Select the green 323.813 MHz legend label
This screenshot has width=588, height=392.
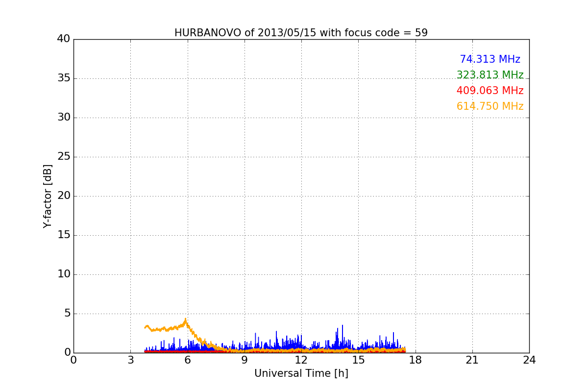(x=490, y=75)
